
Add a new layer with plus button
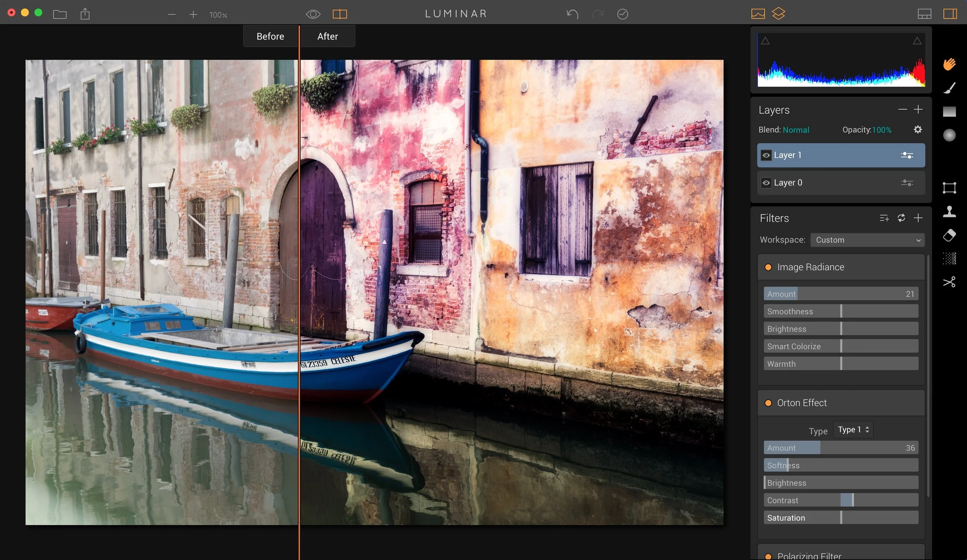click(x=918, y=110)
